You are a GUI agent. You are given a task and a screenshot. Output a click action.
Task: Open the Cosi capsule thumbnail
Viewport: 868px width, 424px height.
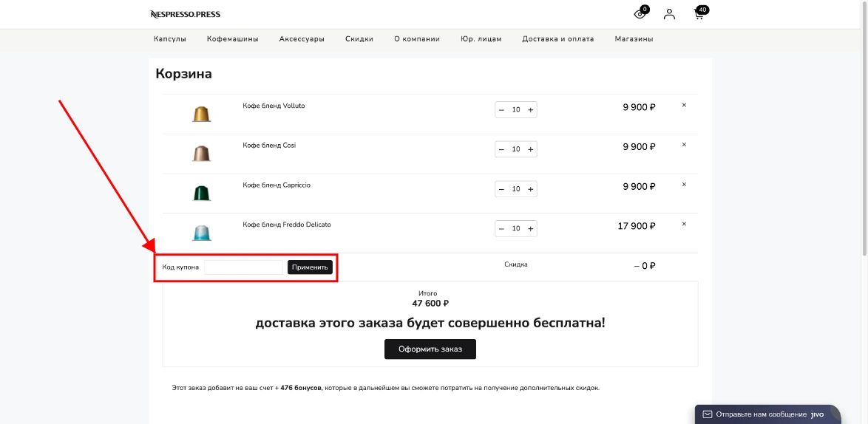(x=202, y=154)
